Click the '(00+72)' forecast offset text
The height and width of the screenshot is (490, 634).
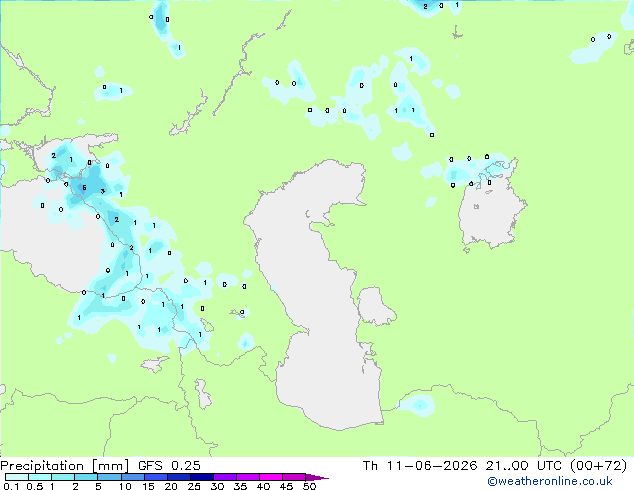(x=598, y=466)
